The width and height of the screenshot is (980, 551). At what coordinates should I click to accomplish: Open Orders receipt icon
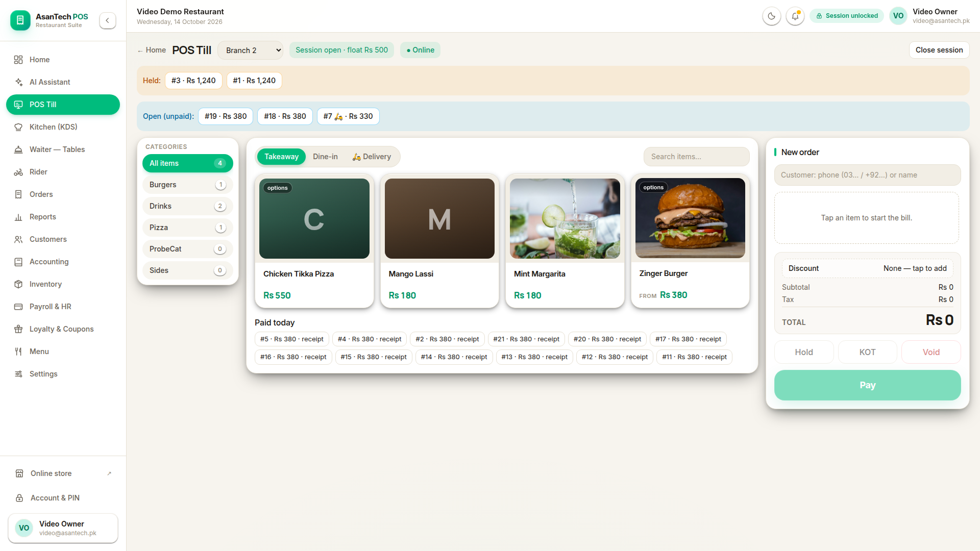pos(18,194)
